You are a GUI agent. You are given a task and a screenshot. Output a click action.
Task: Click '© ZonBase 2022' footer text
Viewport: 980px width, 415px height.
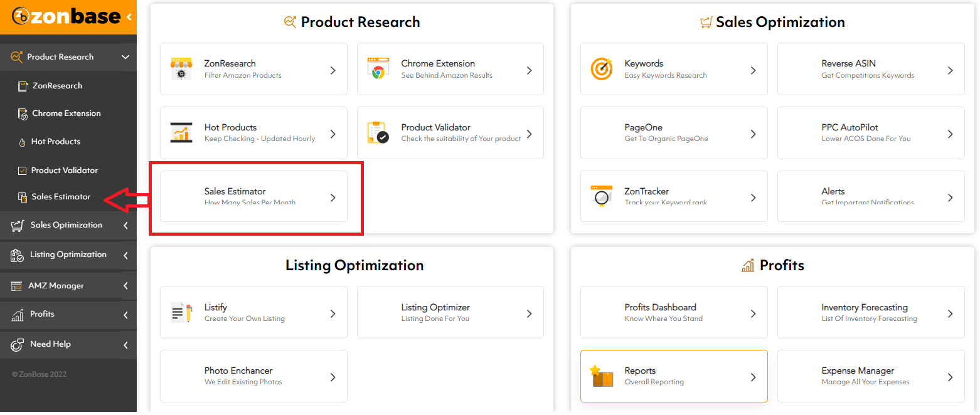pos(39,374)
